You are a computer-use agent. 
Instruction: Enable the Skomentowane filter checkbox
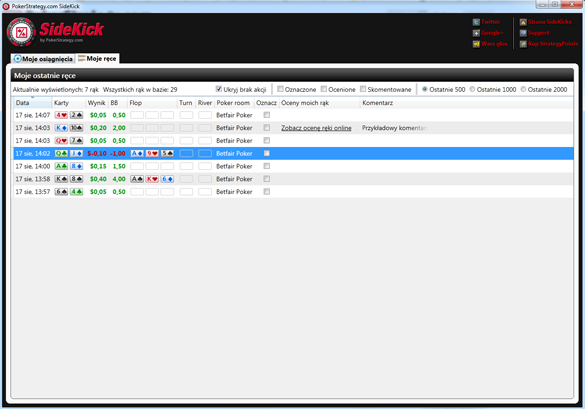point(363,89)
